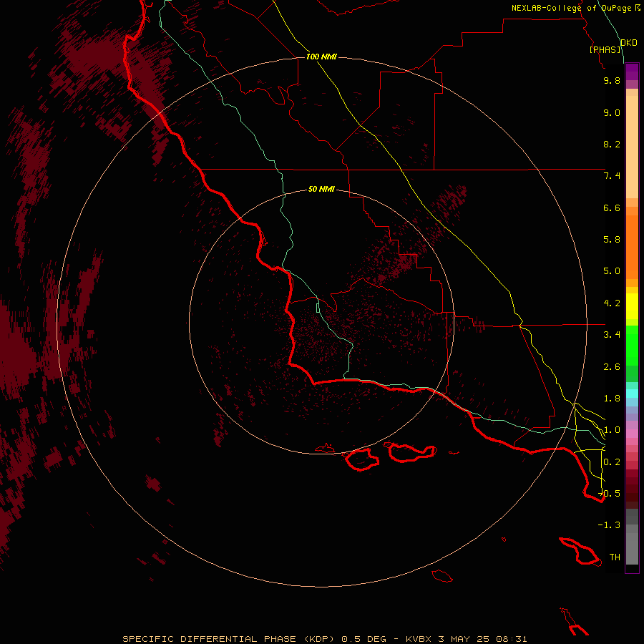Click the 4.2 scale value
Screen dimensions: 644x644
click(612, 303)
